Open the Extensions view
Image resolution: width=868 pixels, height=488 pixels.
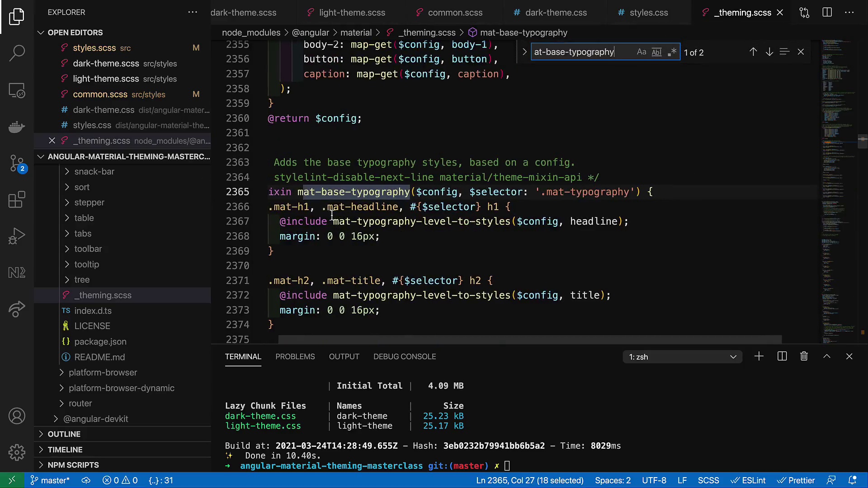(x=17, y=200)
